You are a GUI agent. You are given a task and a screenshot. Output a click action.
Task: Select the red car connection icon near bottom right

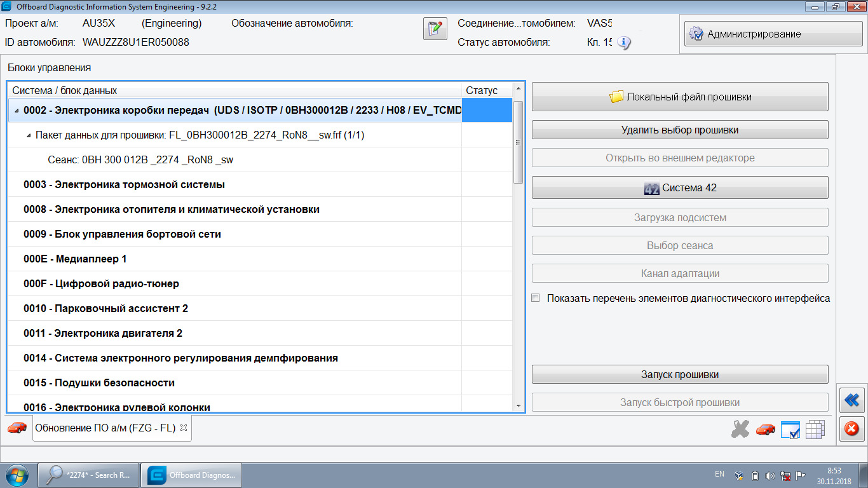pyautogui.click(x=764, y=429)
